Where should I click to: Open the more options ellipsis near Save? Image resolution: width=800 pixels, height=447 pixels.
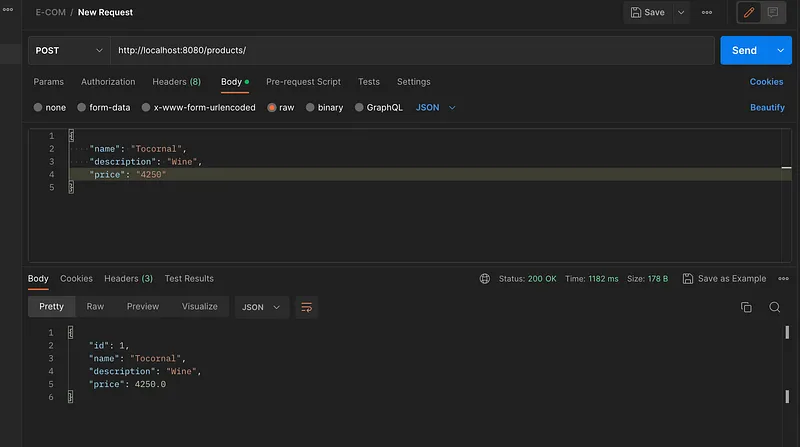point(707,12)
